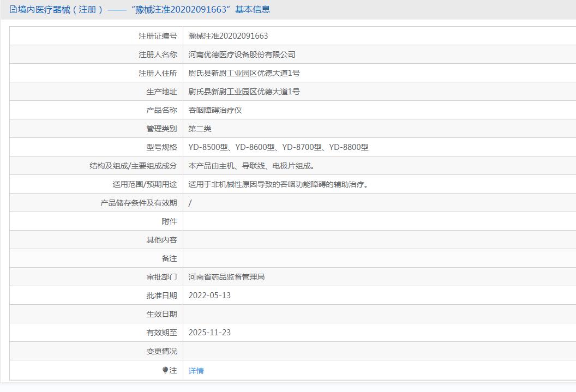The image size is (576, 392).
Task: Select registration number 豫械注准20202091663 value
Action: click(228, 36)
